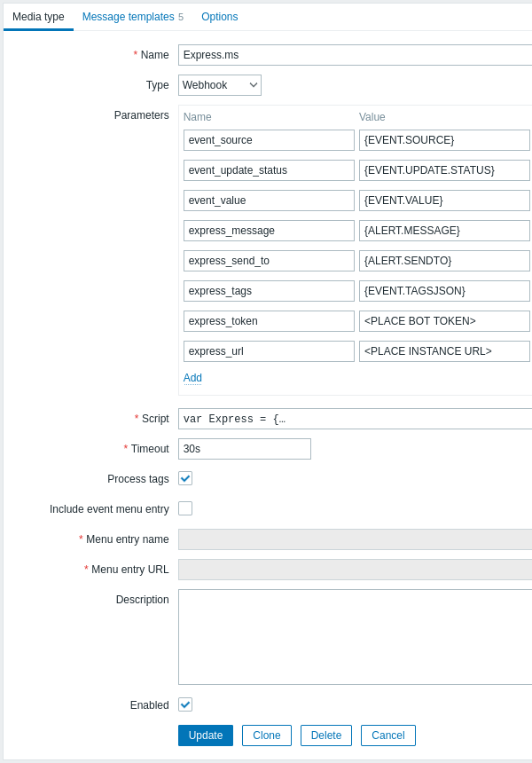
Task: Focus the Name field containing Express.ms
Action: tap(355, 55)
